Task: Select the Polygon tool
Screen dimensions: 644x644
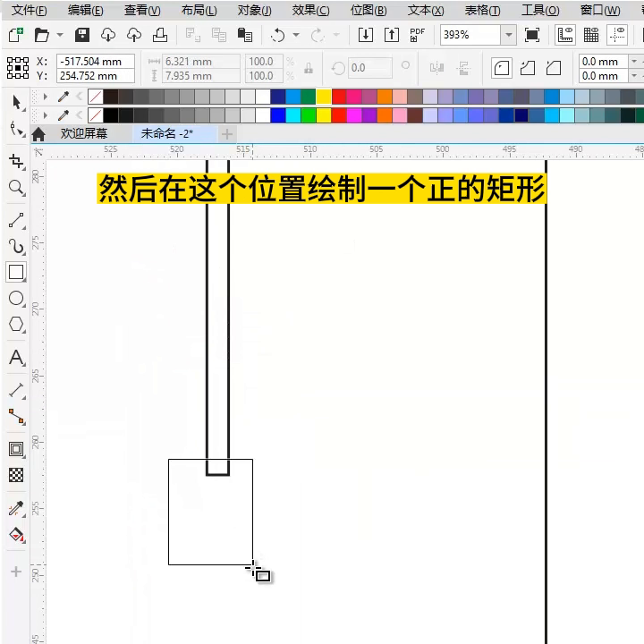Action: point(16,325)
